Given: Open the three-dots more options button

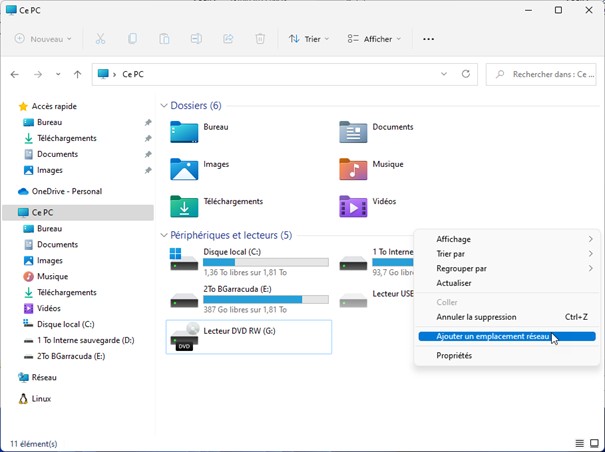Looking at the screenshot, I should pyautogui.click(x=429, y=39).
